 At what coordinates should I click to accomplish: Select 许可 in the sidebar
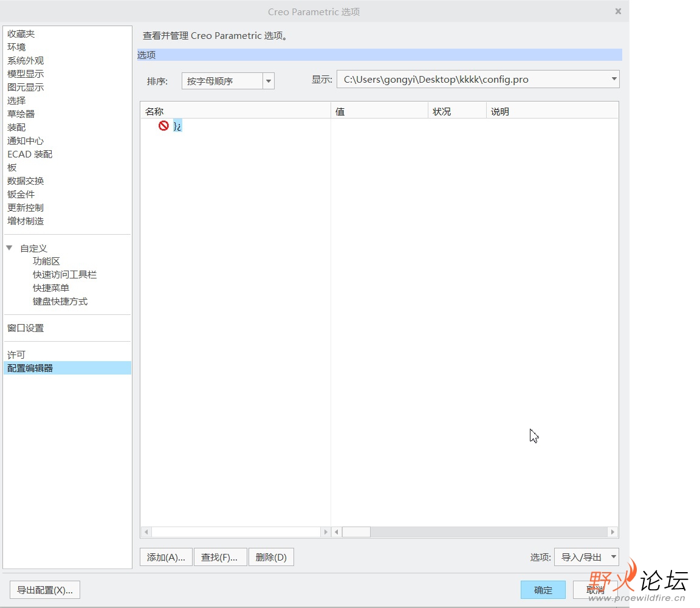16,354
